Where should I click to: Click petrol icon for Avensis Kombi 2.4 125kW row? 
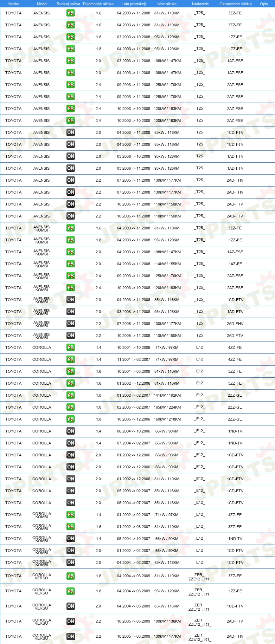pos(71,276)
